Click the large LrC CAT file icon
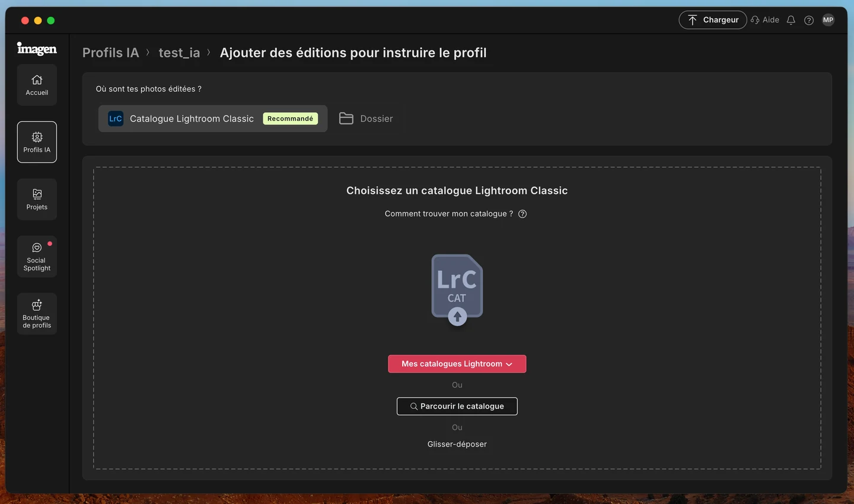Image resolution: width=854 pixels, height=504 pixels. coord(457,290)
